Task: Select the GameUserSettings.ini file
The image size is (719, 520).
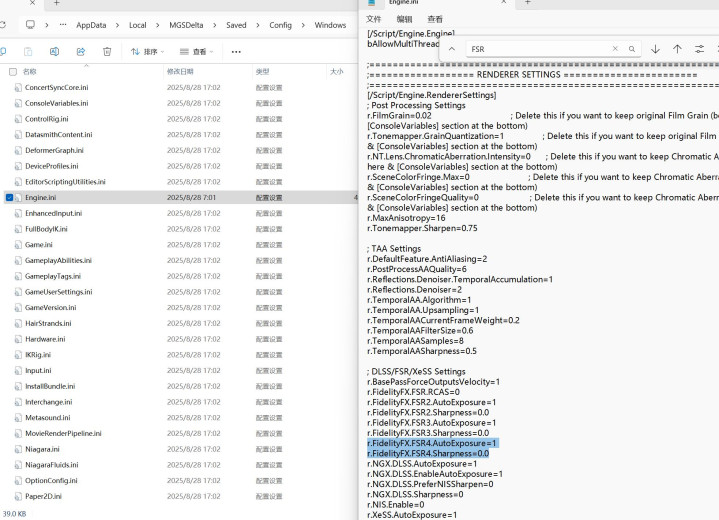Action: coord(58,292)
